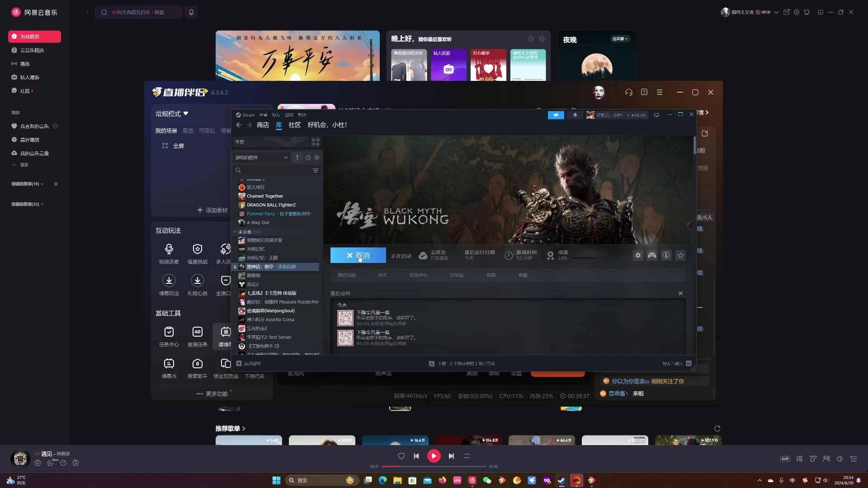The height and width of the screenshot is (488, 868).
Task: Switch Steam library to grid view icon
Action: [x=316, y=142]
